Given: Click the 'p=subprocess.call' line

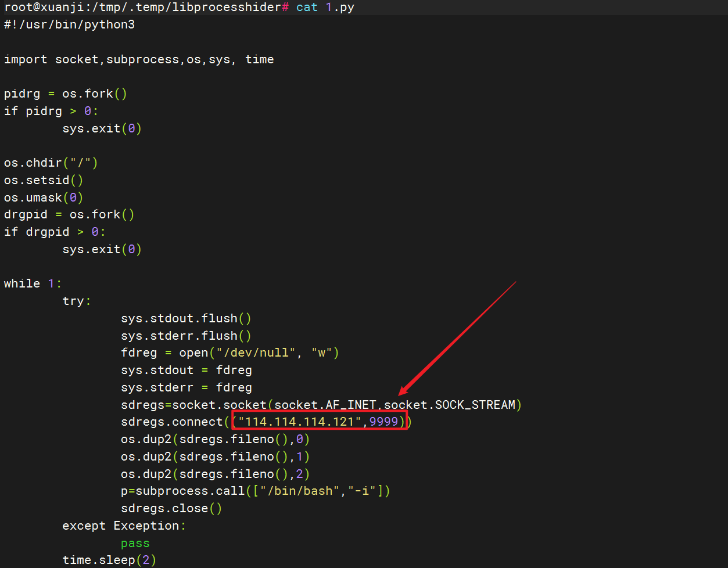Looking at the screenshot, I should (x=256, y=491).
